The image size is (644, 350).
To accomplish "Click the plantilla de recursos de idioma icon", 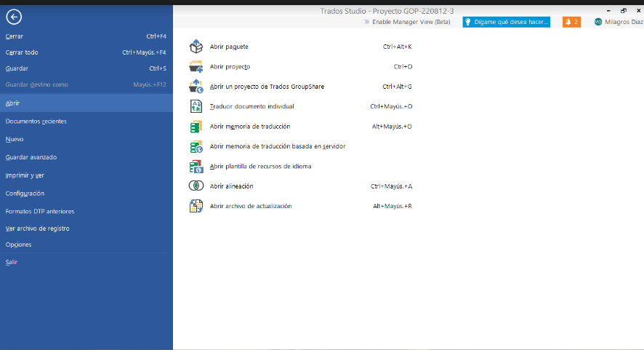I will tap(196, 166).
